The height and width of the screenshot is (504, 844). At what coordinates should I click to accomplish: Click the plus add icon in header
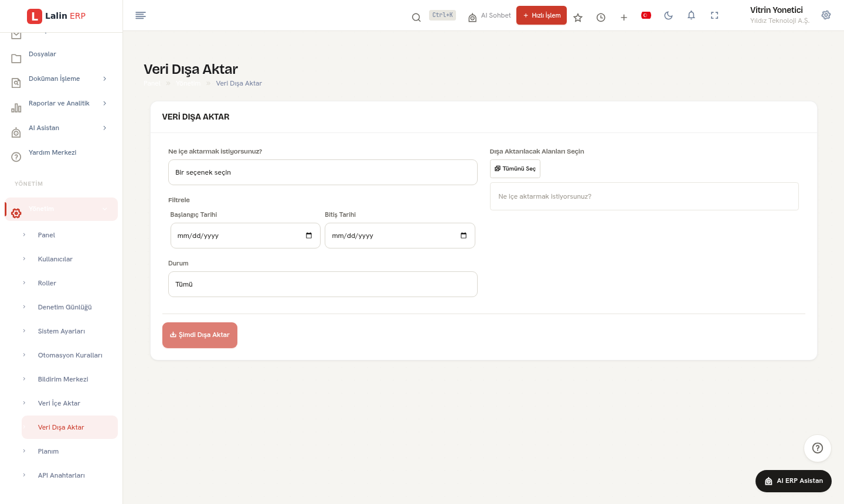pos(624,18)
